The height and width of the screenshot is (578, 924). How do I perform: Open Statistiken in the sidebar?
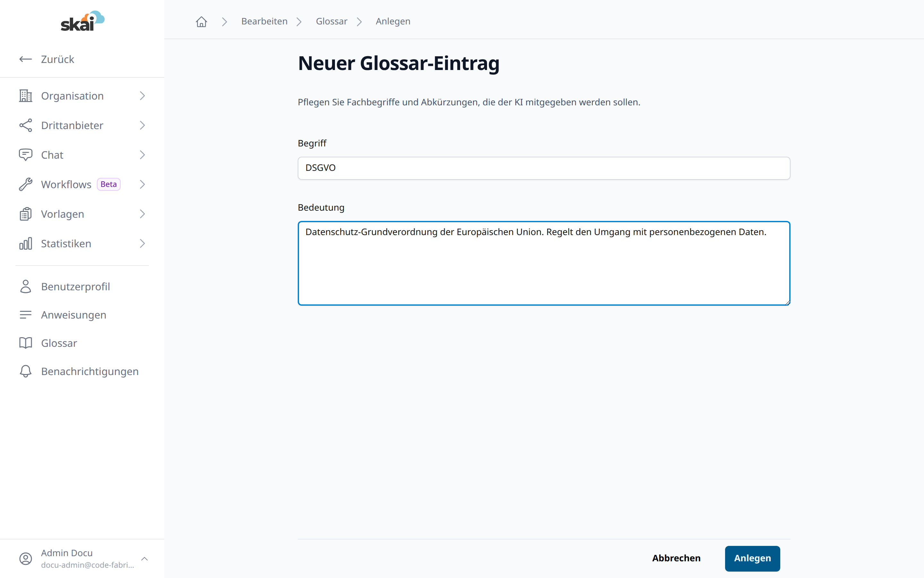point(82,243)
